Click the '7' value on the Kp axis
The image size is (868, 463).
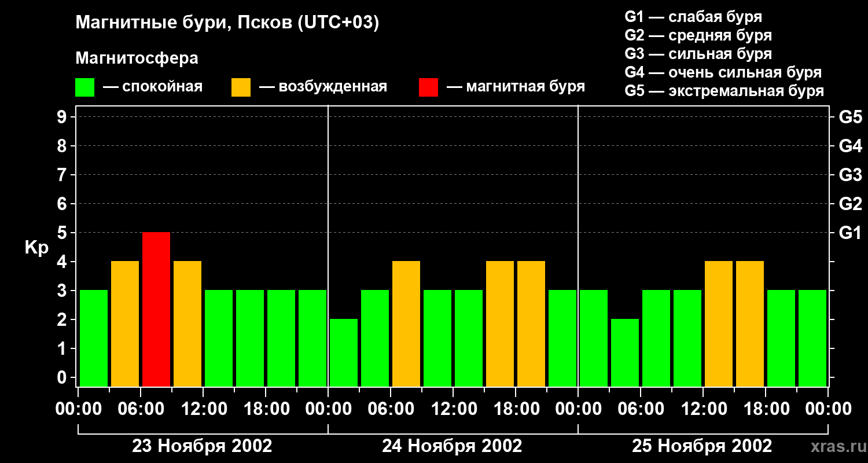(63, 175)
